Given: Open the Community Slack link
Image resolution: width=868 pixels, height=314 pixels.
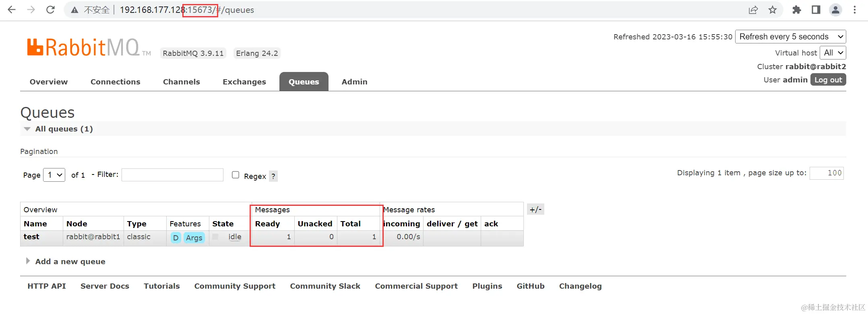Looking at the screenshot, I should point(325,286).
